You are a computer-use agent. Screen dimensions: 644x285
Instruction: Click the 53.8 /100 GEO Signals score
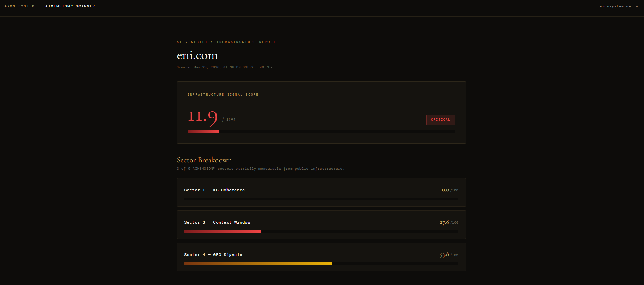(x=449, y=255)
